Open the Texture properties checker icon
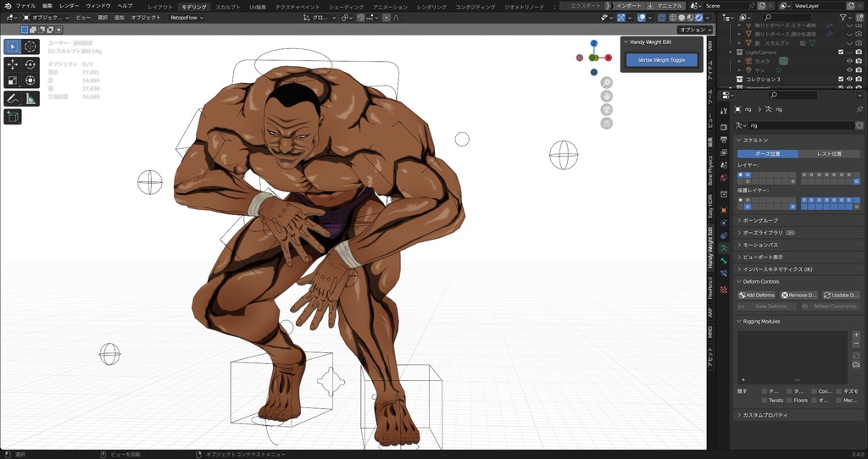Screen dimensions: 868x459 point(724,290)
